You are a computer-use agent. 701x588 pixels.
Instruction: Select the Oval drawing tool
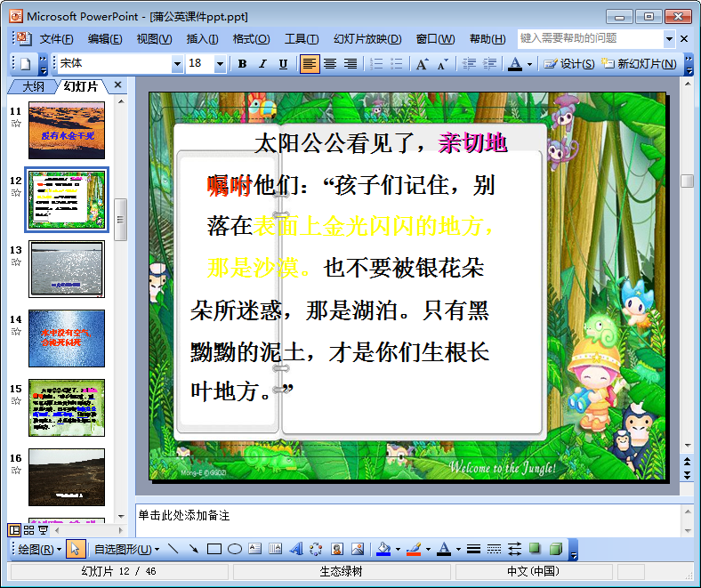[x=235, y=549]
